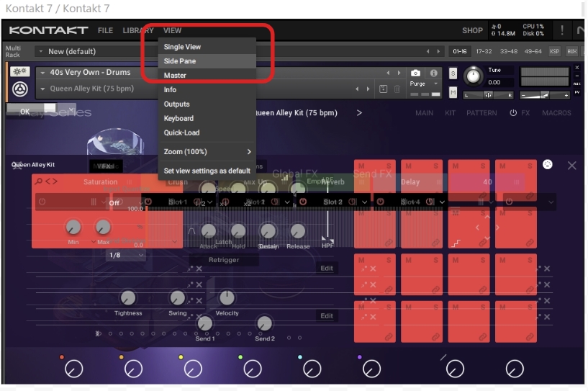Choose Side Pane from the View menu
This screenshot has width=588, height=391.
[x=207, y=60]
